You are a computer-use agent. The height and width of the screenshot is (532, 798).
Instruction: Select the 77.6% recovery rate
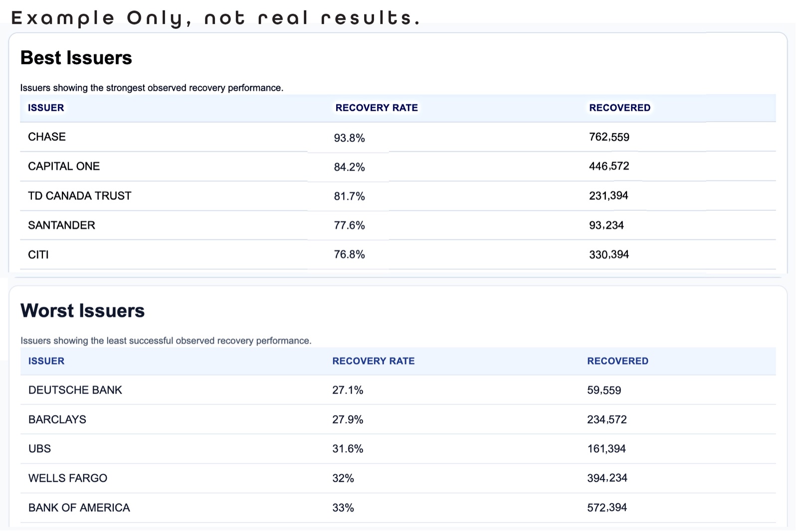coord(350,225)
